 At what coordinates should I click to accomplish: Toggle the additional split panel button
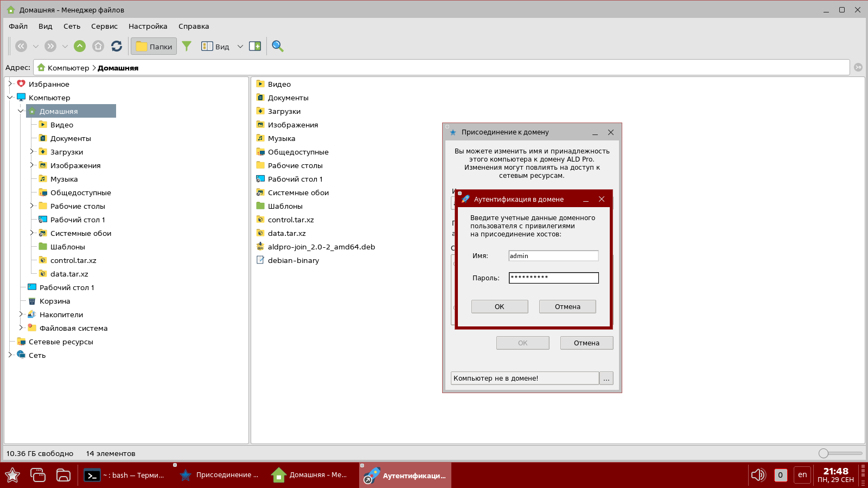pos(255,46)
